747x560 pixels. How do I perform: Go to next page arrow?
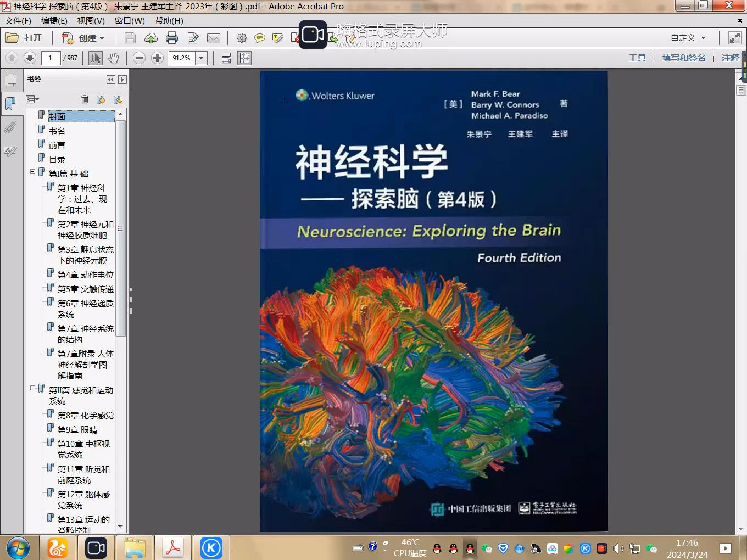tap(30, 58)
